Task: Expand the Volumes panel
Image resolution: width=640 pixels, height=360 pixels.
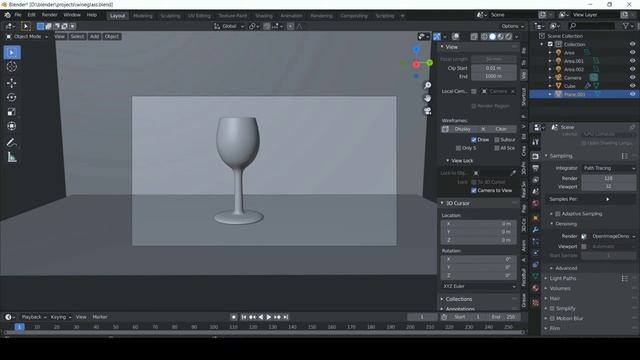Action: pyautogui.click(x=560, y=289)
